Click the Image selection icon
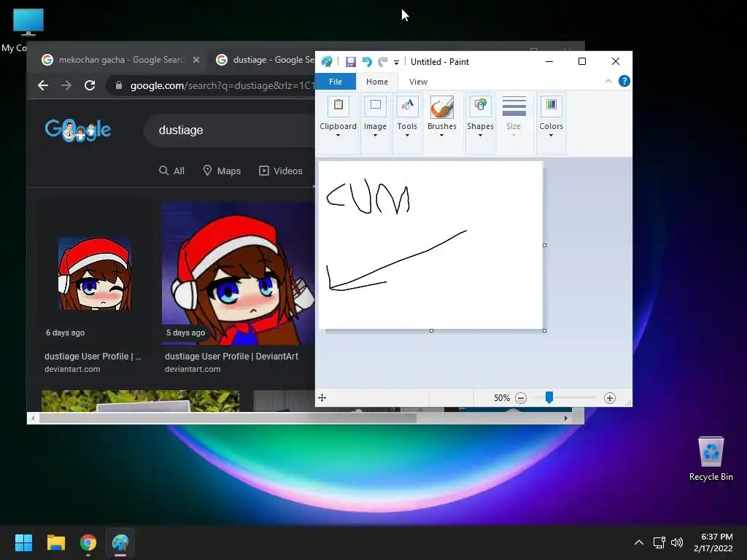747x560 pixels. pyautogui.click(x=376, y=106)
